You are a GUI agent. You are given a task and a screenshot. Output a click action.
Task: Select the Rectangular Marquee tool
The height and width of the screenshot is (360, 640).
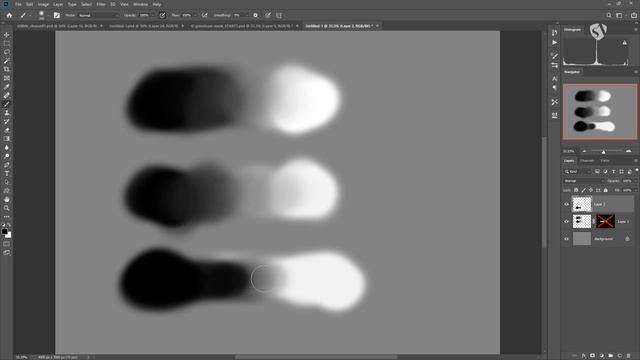point(7,44)
